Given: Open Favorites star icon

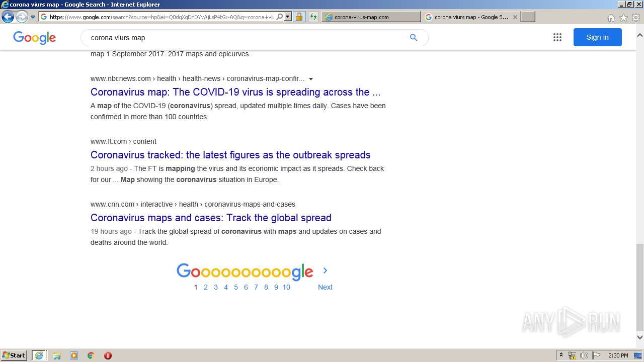Looking at the screenshot, I should (x=623, y=18).
